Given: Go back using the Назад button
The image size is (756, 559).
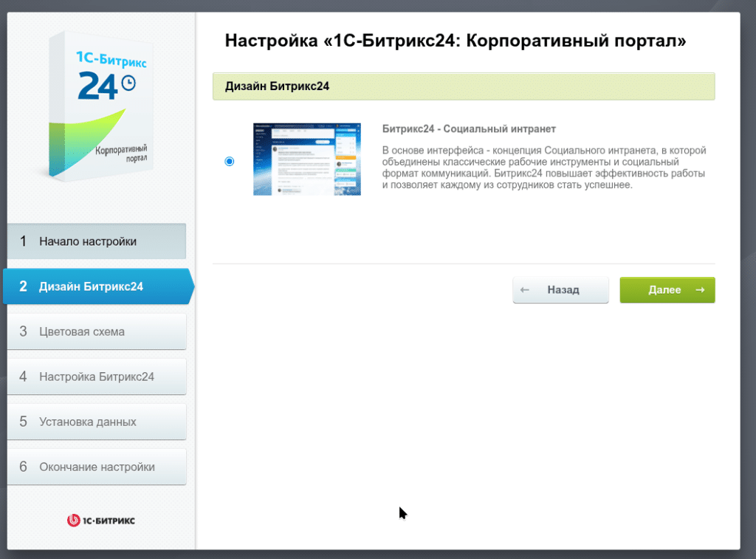Looking at the screenshot, I should coord(560,289).
